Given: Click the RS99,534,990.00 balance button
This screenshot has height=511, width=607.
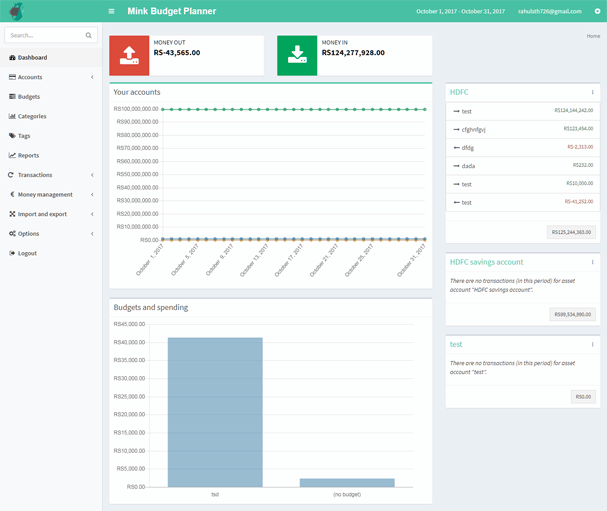Looking at the screenshot, I should 573,314.
